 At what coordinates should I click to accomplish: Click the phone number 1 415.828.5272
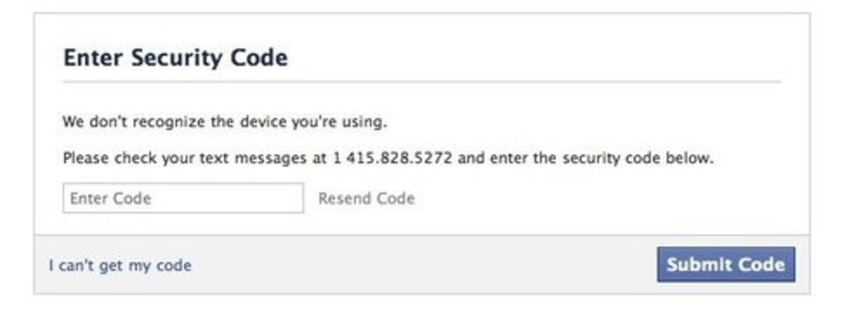[x=392, y=158]
